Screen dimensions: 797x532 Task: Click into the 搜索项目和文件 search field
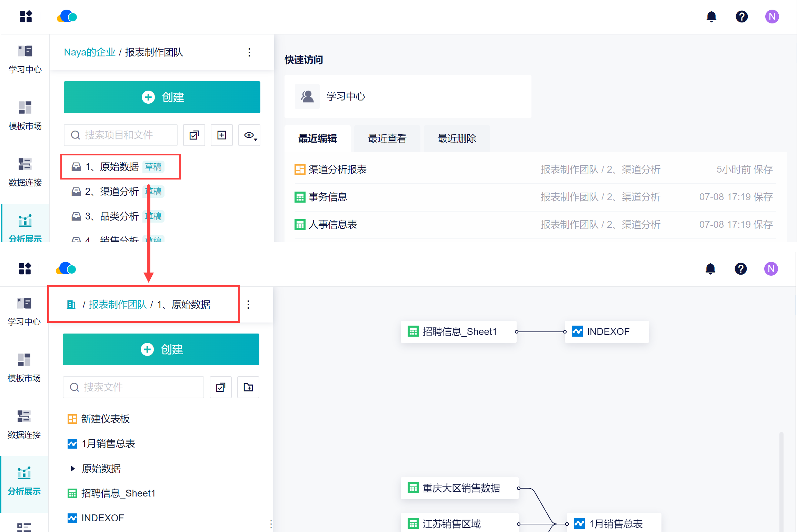pos(121,135)
